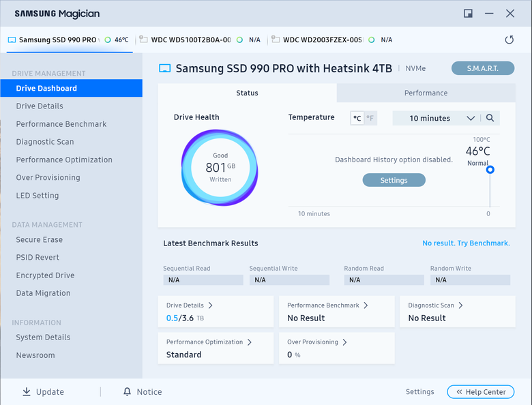Click the Random Read N/A bar
Screen dimensions: 532x405
coord(384,280)
